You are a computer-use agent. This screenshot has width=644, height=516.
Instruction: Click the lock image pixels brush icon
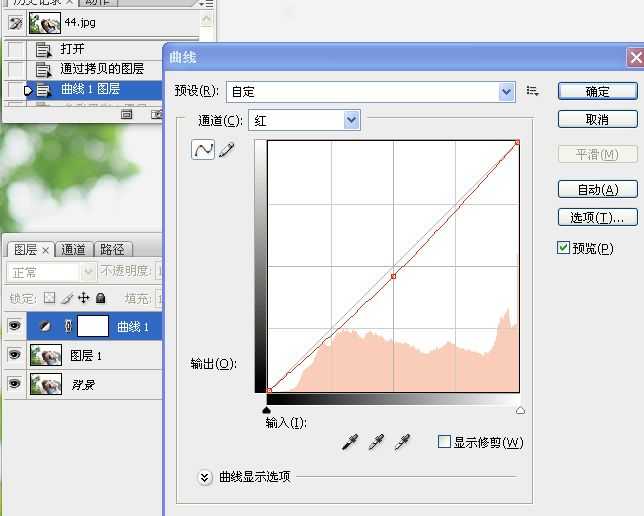click(67, 297)
